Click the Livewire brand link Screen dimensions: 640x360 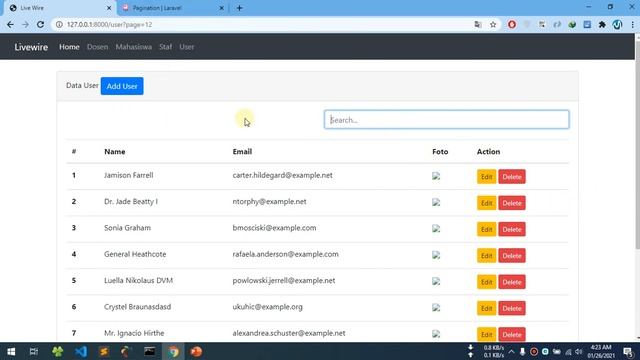[31, 47]
